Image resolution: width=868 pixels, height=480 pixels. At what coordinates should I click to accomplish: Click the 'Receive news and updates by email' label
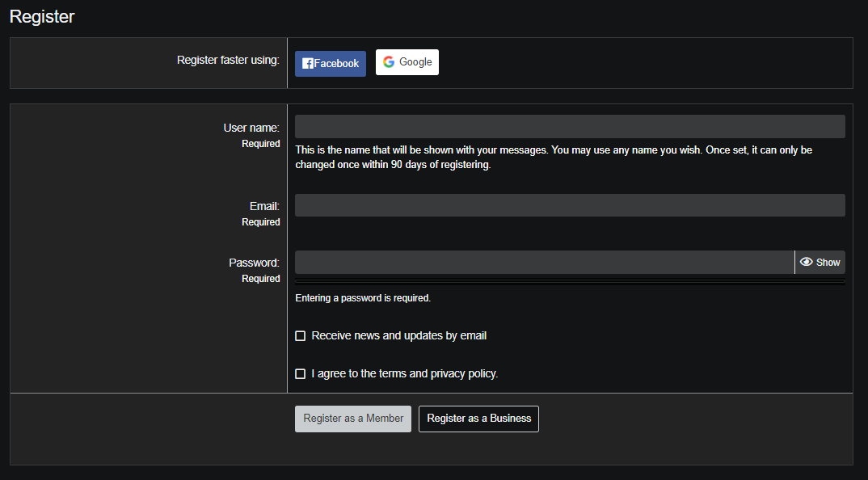click(x=398, y=335)
